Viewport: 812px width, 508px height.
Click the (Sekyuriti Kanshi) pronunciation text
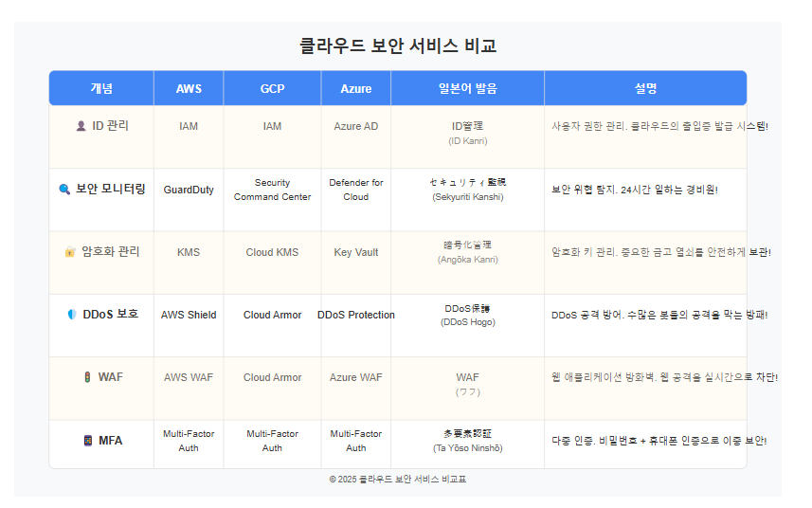(468, 197)
